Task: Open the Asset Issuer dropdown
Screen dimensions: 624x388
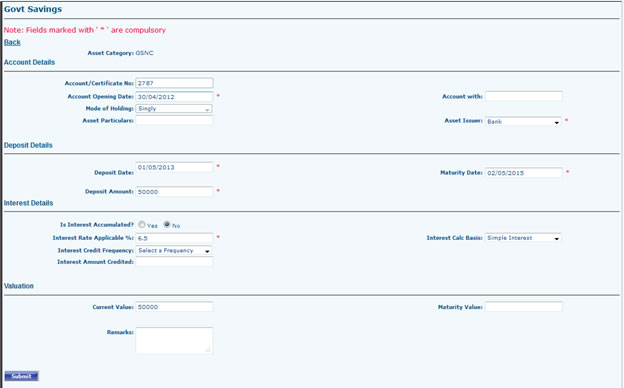Action: click(523, 121)
